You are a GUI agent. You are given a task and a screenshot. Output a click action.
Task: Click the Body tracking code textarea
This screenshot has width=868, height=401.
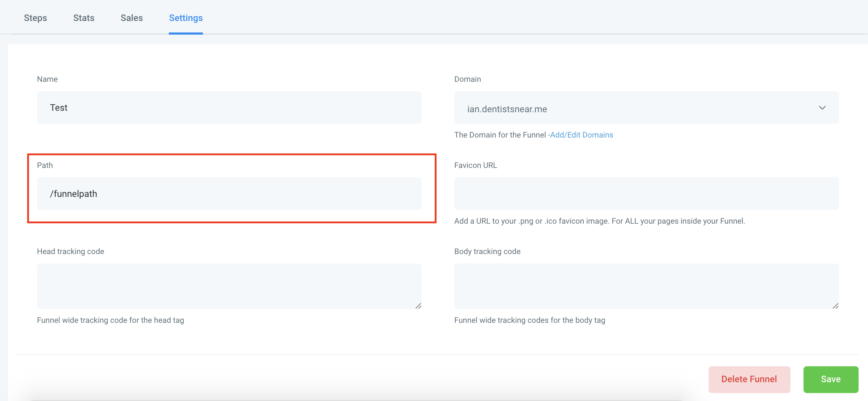click(646, 286)
